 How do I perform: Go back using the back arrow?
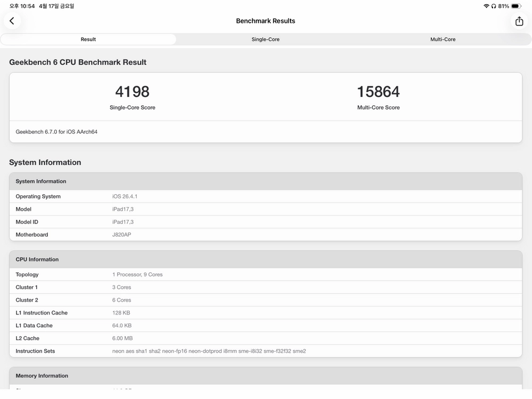coord(12,21)
